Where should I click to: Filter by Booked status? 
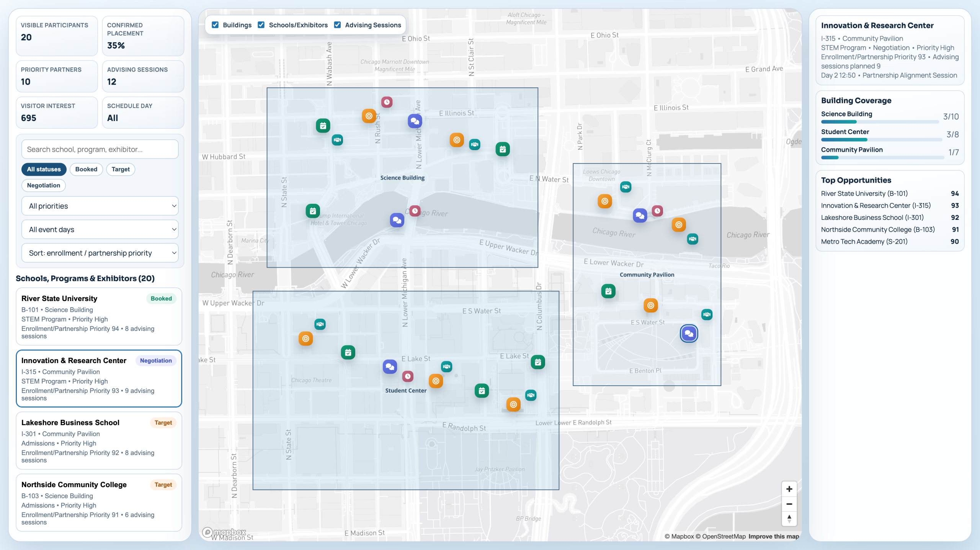point(86,169)
